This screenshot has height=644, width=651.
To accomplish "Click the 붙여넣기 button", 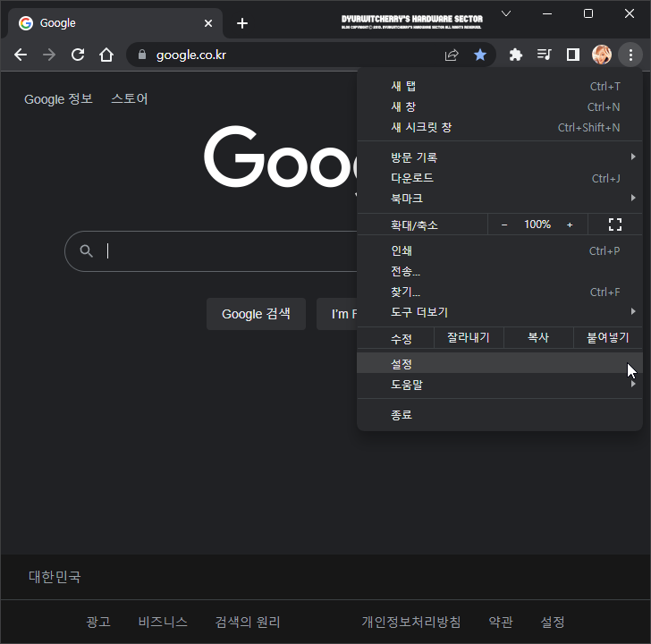I will (608, 337).
